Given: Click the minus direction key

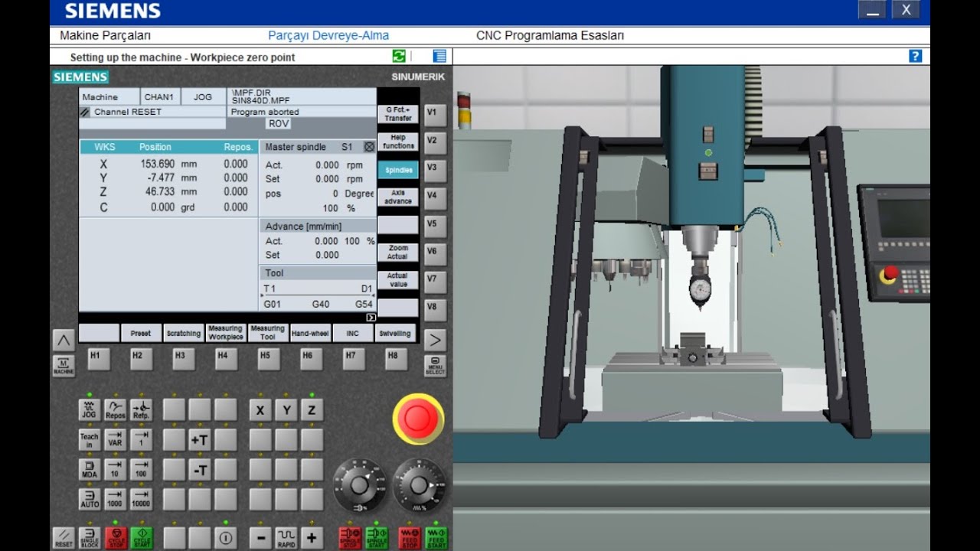Looking at the screenshot, I should coord(260,537).
